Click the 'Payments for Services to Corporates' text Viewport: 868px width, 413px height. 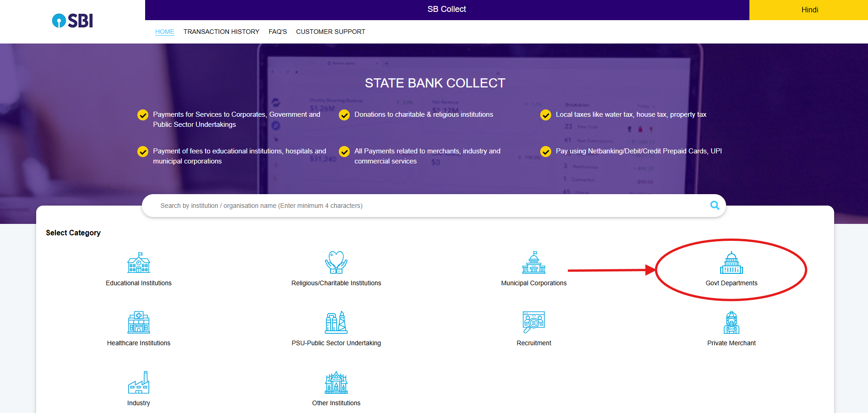point(237,120)
